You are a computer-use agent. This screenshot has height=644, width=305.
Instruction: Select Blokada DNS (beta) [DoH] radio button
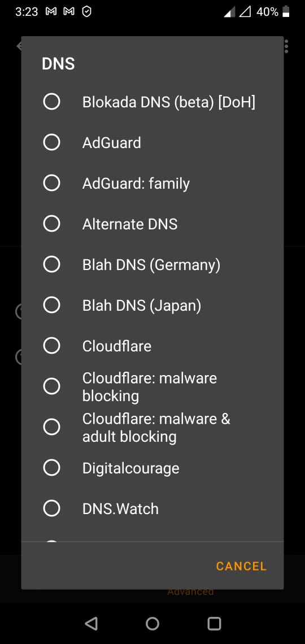click(x=52, y=102)
